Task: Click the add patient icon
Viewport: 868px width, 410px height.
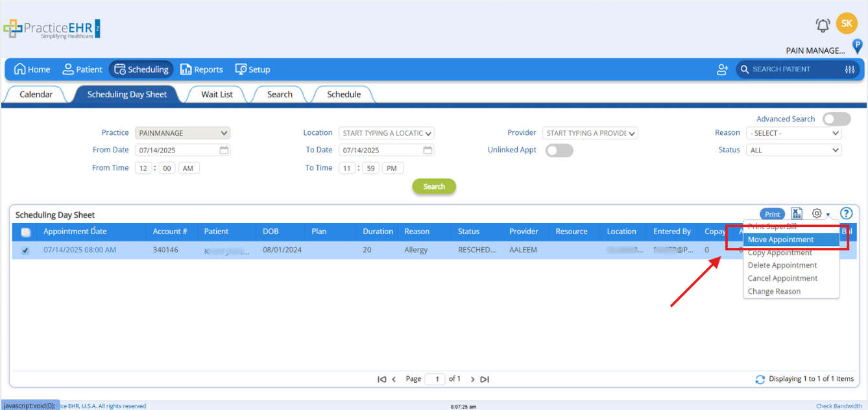Action: pyautogui.click(x=722, y=69)
